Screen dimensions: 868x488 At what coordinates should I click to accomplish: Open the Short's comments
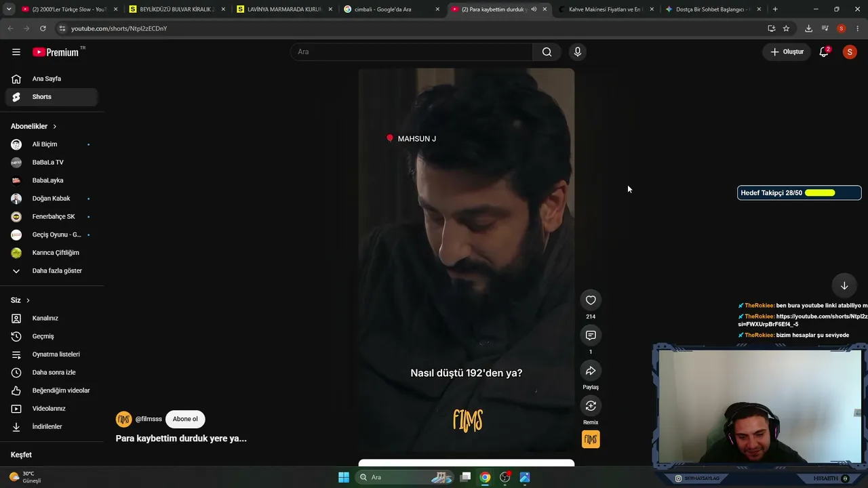(591, 335)
